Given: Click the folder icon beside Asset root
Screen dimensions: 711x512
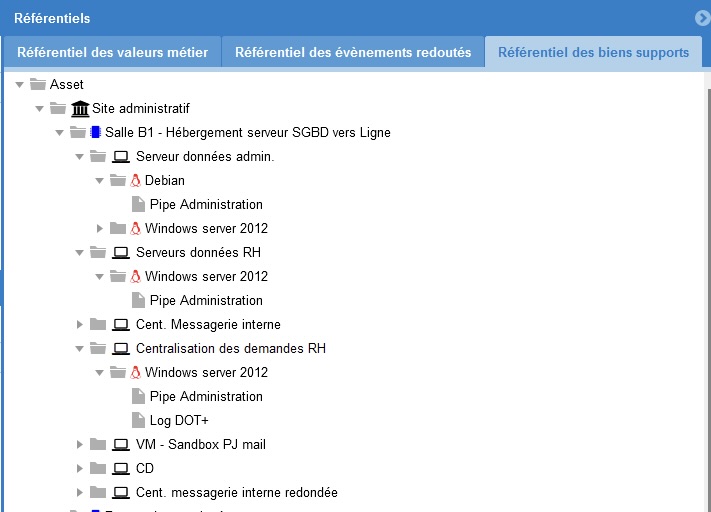Looking at the screenshot, I should coord(38,84).
